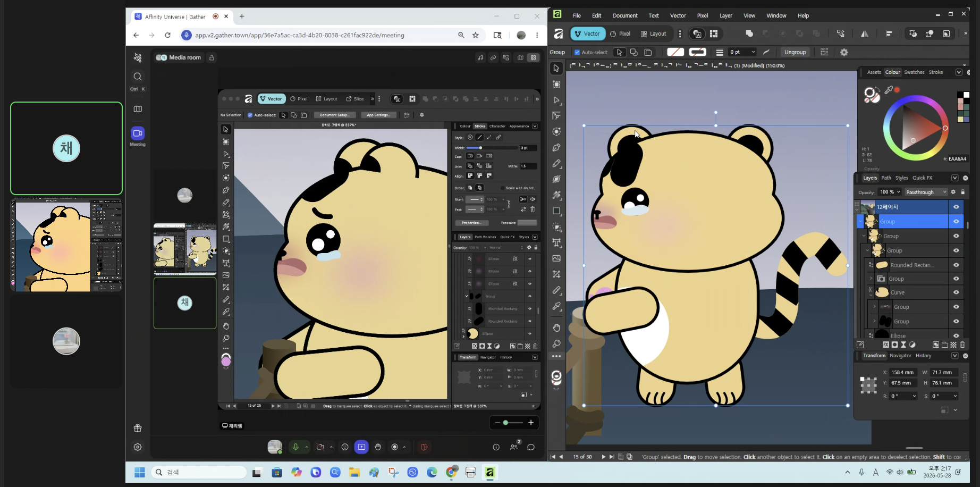Collapse the highlighted Group layer
Image resolution: width=980 pixels, height=487 pixels.
click(x=860, y=221)
